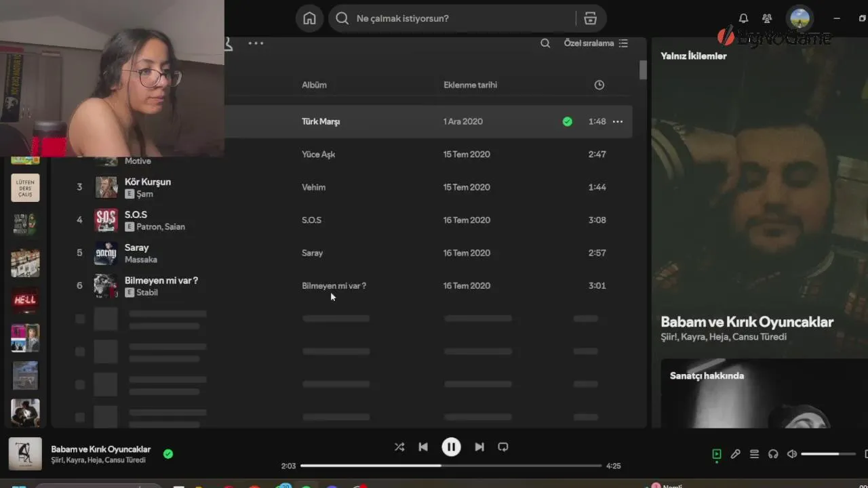The width and height of the screenshot is (868, 488).
Task: Open artists Şiir!, Kayra, Heja link in panel
Action: [724, 337]
